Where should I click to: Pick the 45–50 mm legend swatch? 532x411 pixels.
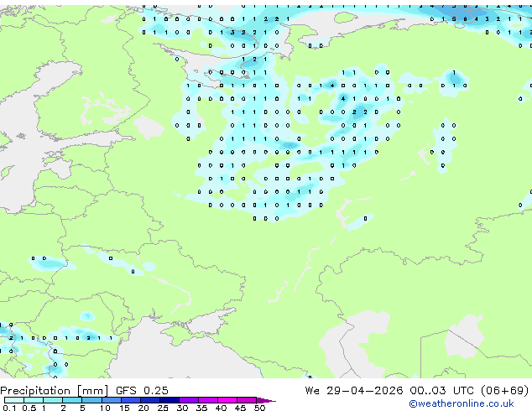click(x=247, y=400)
